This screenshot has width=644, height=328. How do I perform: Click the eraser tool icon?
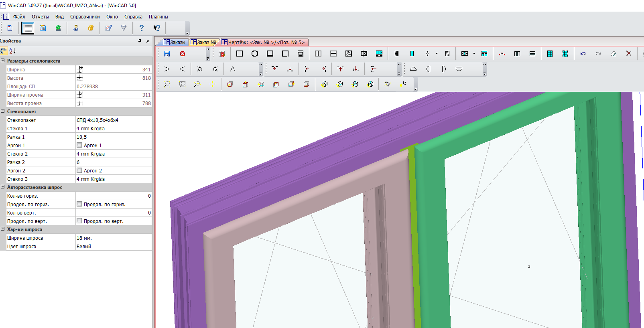tap(614, 54)
